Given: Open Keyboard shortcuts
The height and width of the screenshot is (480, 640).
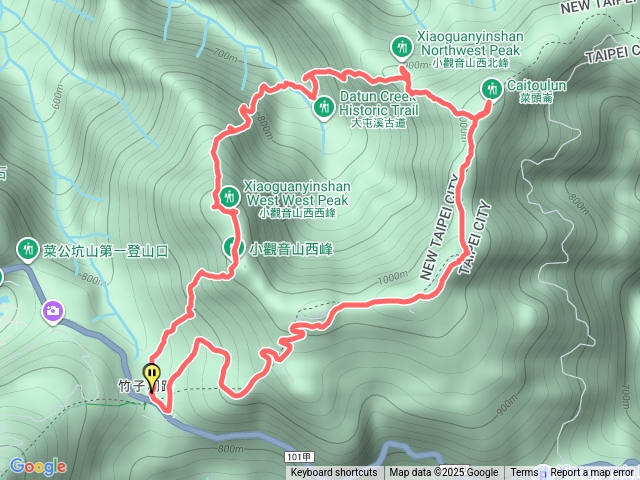Looking at the screenshot, I should (x=333, y=473).
